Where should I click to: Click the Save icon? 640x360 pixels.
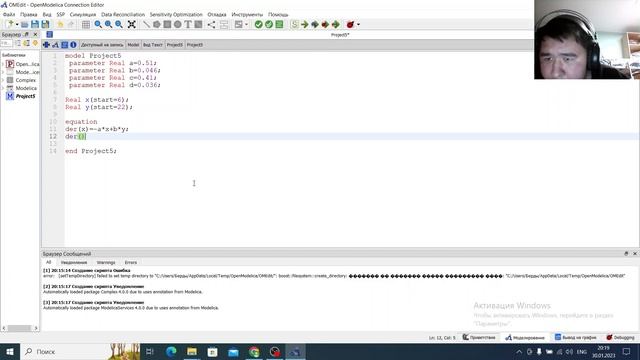pos(35,24)
